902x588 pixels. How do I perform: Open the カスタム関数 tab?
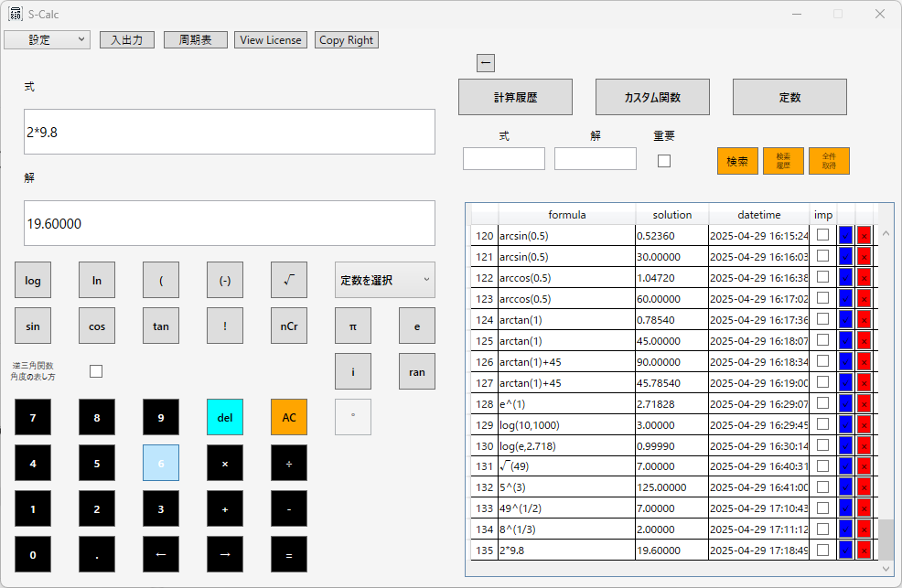click(652, 97)
